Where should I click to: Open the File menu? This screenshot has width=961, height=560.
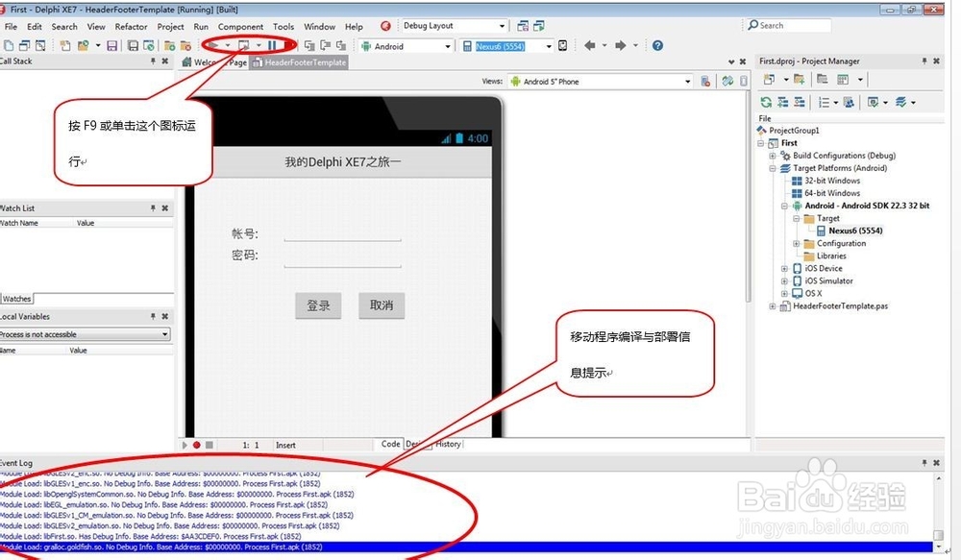11,26
